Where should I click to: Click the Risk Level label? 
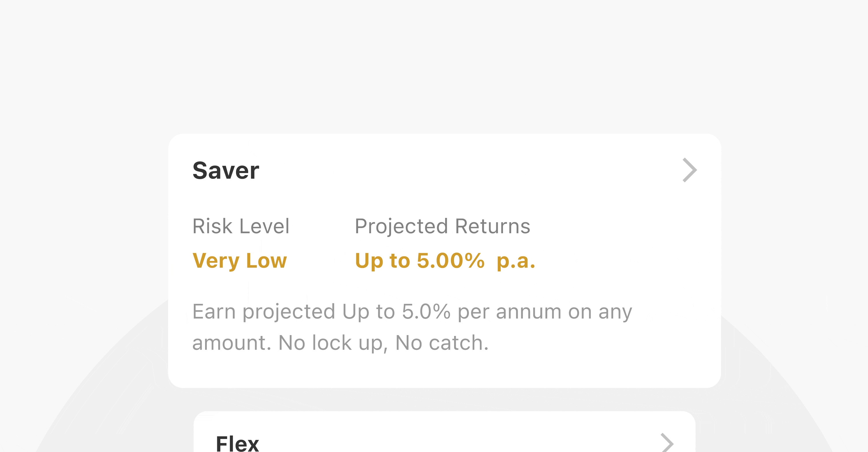241,226
